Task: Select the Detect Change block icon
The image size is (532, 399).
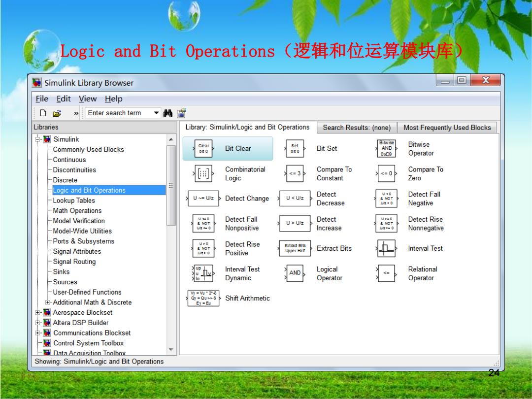Action: [203, 199]
